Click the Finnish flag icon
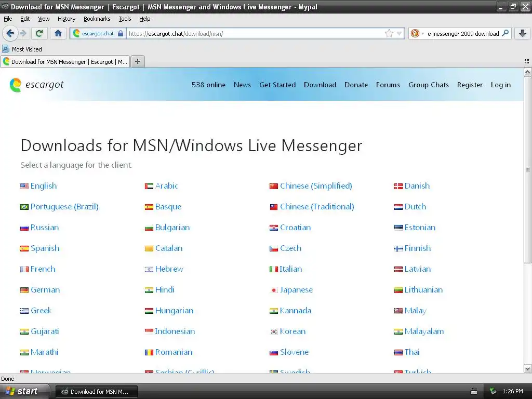 (398, 249)
